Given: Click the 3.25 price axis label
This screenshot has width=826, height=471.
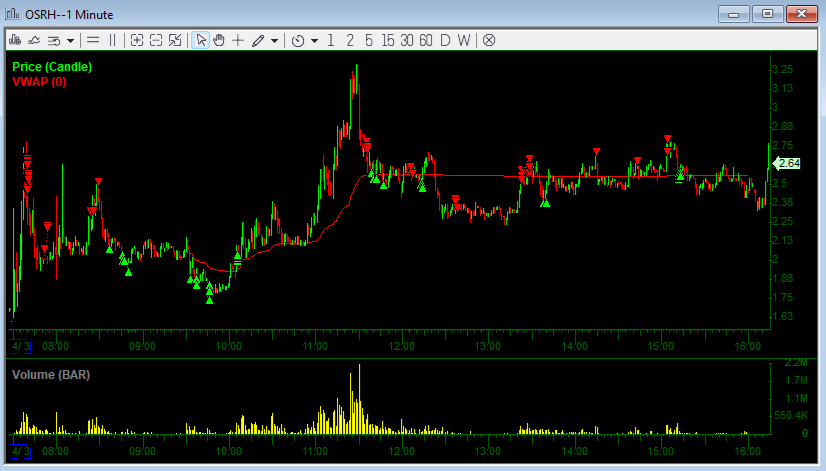Looking at the screenshot, I should (x=782, y=70).
